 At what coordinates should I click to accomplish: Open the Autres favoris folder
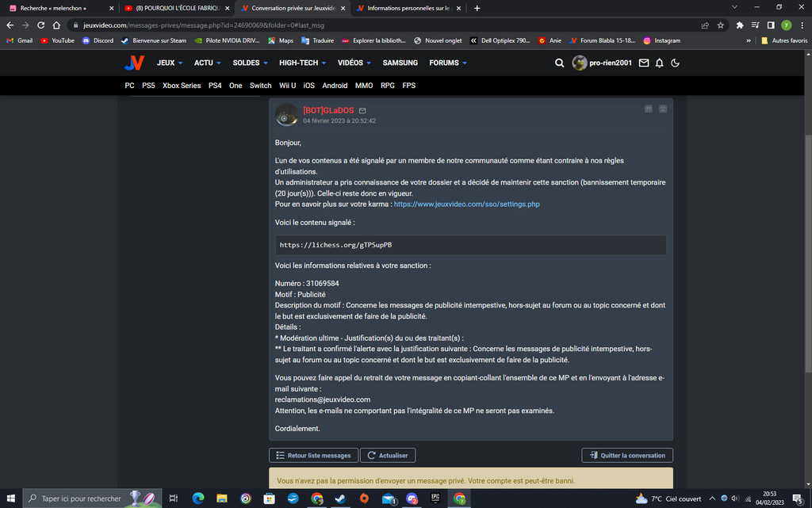[784, 40]
